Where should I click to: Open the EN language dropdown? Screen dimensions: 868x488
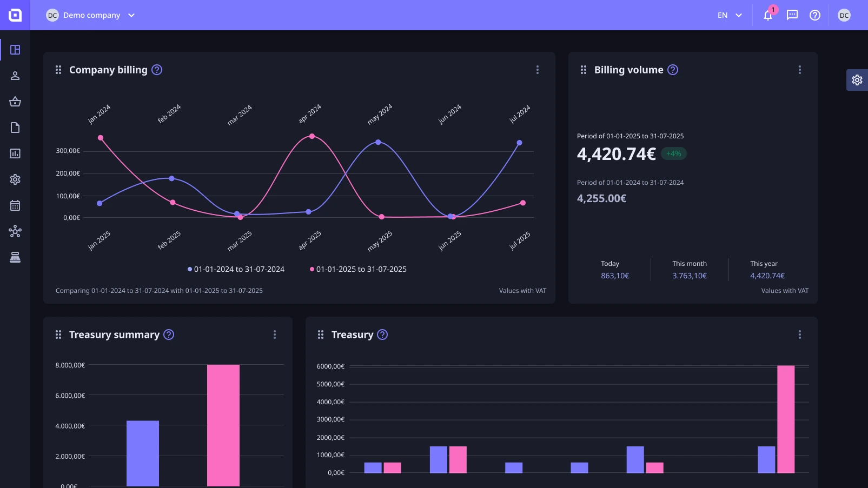click(x=729, y=15)
